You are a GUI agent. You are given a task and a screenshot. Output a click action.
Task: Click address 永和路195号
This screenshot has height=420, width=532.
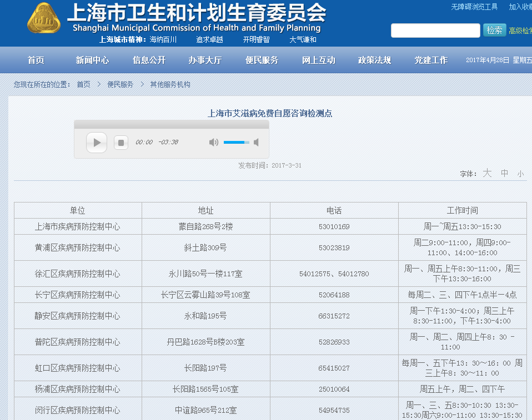tap(205, 316)
